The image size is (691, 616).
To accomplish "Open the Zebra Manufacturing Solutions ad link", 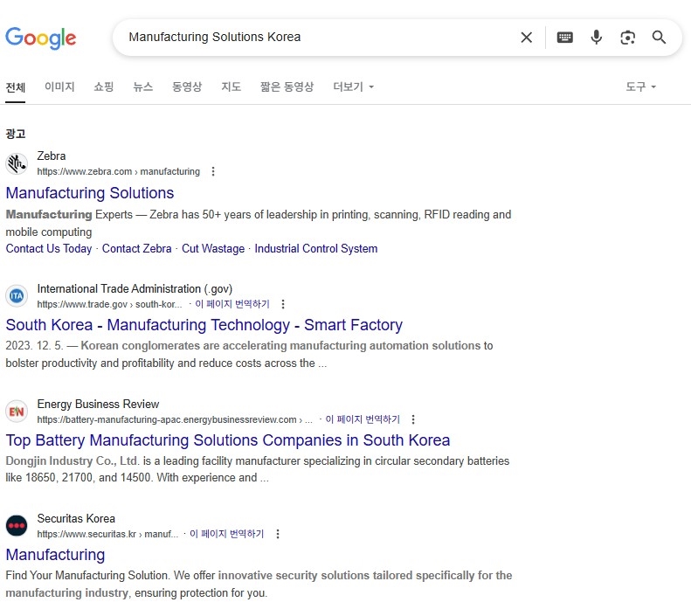I will point(90,193).
